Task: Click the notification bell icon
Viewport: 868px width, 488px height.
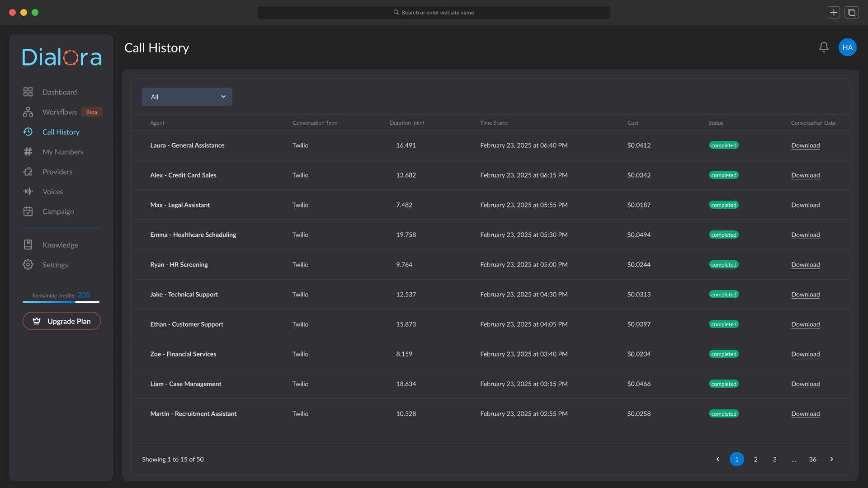Action: (x=824, y=47)
